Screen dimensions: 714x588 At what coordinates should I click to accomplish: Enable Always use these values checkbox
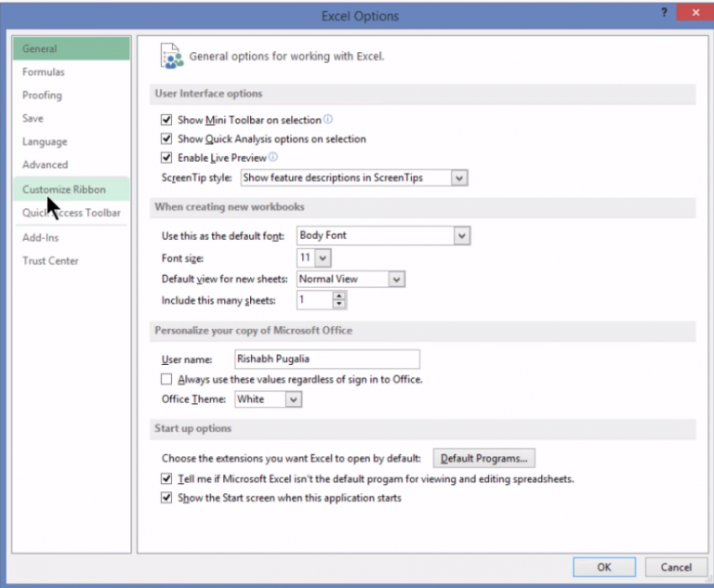[x=167, y=380]
